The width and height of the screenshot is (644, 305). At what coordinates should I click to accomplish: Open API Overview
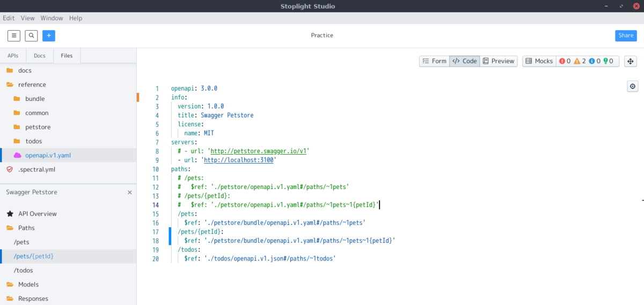[68, 214]
